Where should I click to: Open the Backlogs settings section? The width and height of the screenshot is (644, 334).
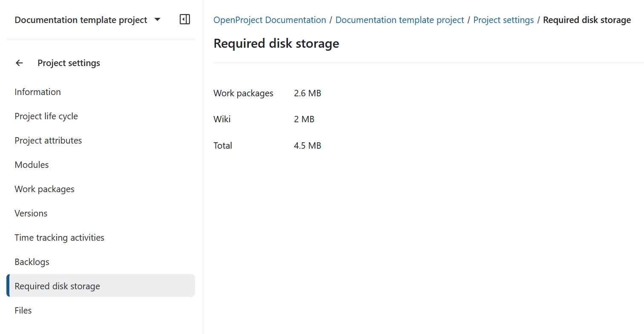pos(32,262)
